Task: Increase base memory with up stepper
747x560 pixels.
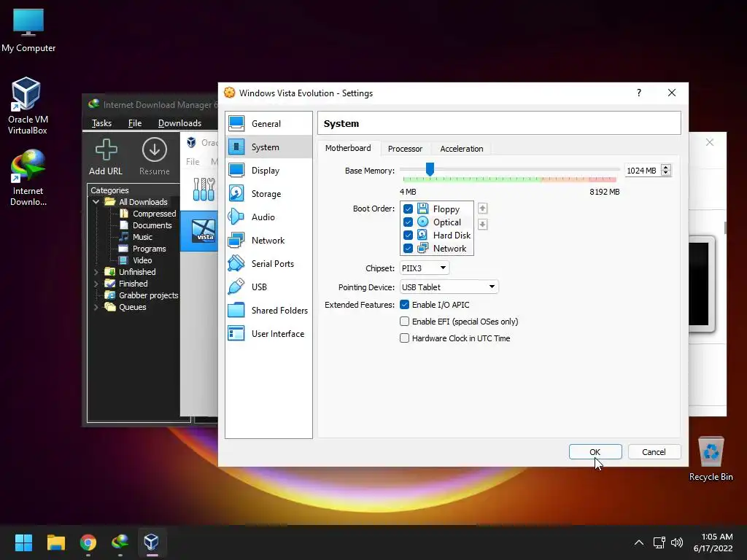Action: 666,167
